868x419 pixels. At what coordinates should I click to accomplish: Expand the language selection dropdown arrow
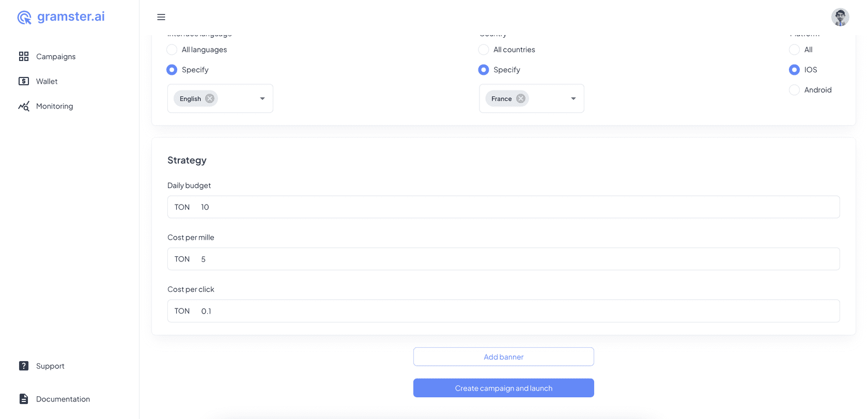262,99
